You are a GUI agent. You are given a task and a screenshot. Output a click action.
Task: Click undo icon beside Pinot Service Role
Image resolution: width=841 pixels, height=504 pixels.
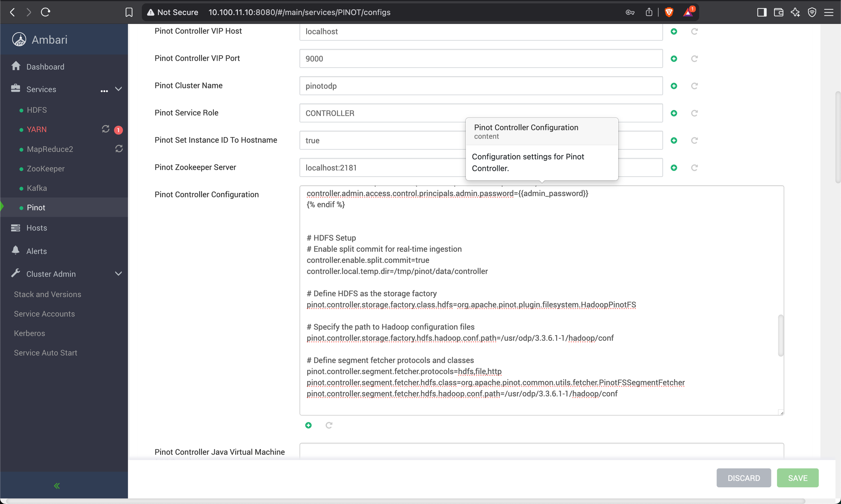694,113
